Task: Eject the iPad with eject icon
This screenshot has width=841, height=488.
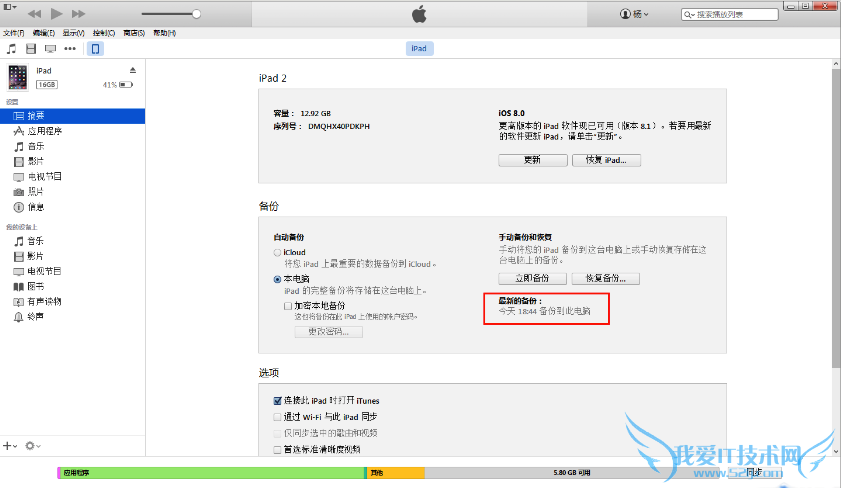Action: pyautogui.click(x=132, y=70)
